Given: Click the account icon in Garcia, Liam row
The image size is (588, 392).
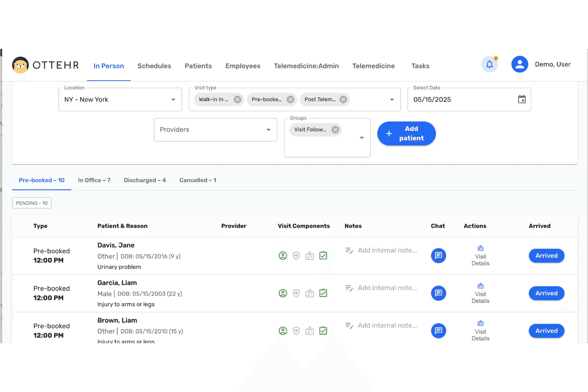Looking at the screenshot, I should coord(283,294).
